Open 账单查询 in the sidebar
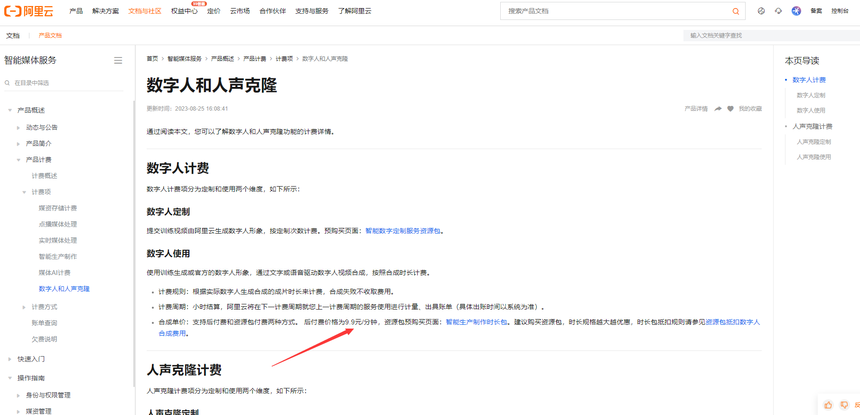Image resolution: width=860 pixels, height=415 pixels. [x=44, y=323]
